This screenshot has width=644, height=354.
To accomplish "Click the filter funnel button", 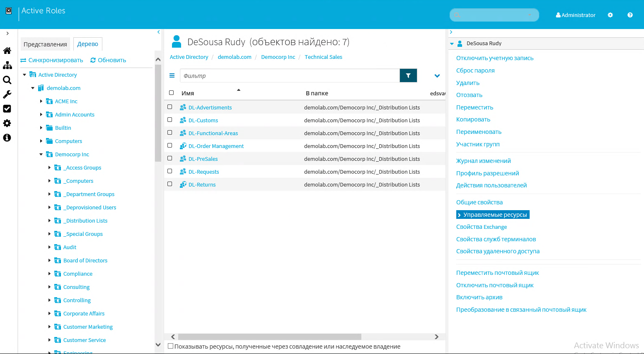I will tap(408, 75).
